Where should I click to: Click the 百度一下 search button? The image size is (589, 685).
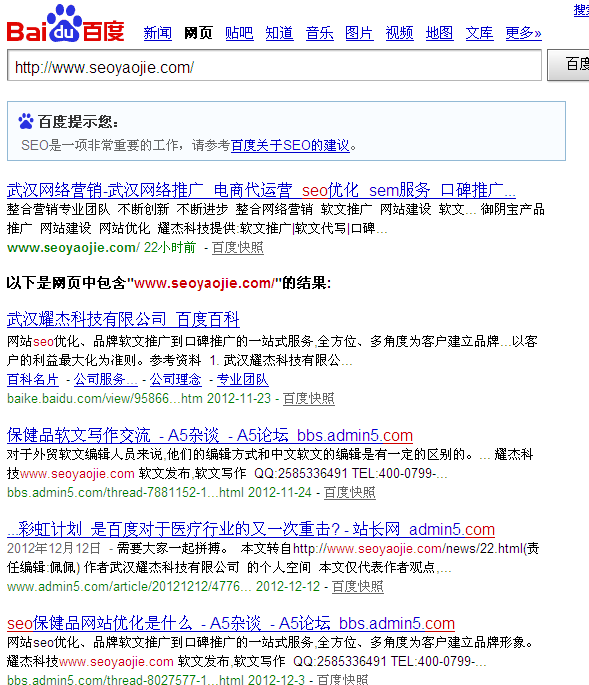[568, 65]
